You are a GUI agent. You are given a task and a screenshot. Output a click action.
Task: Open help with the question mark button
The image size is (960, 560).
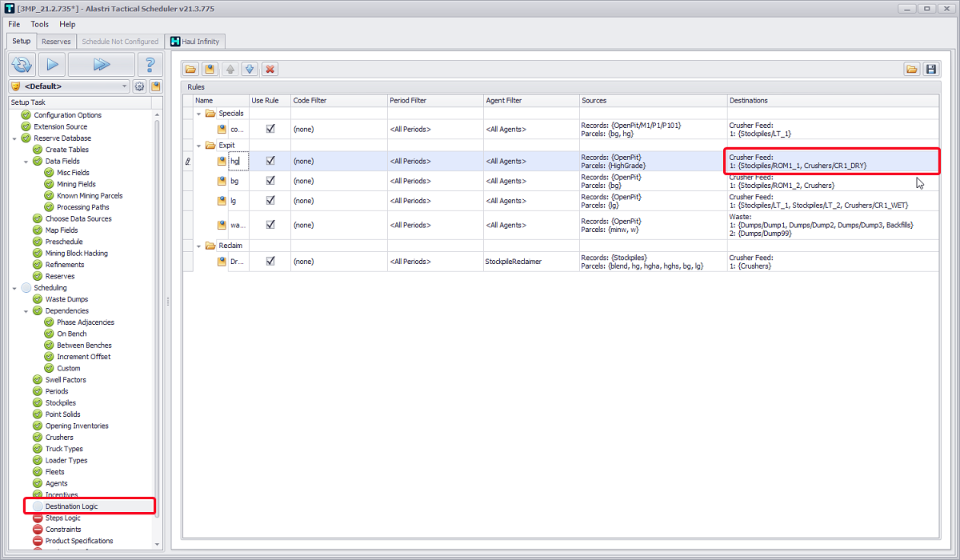click(x=150, y=65)
